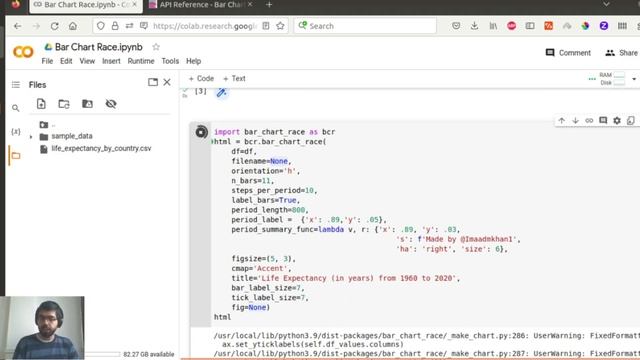640x360 pixels.
Task: Click the sidebar toggle icon in browser toolbar
Action: [530, 26]
